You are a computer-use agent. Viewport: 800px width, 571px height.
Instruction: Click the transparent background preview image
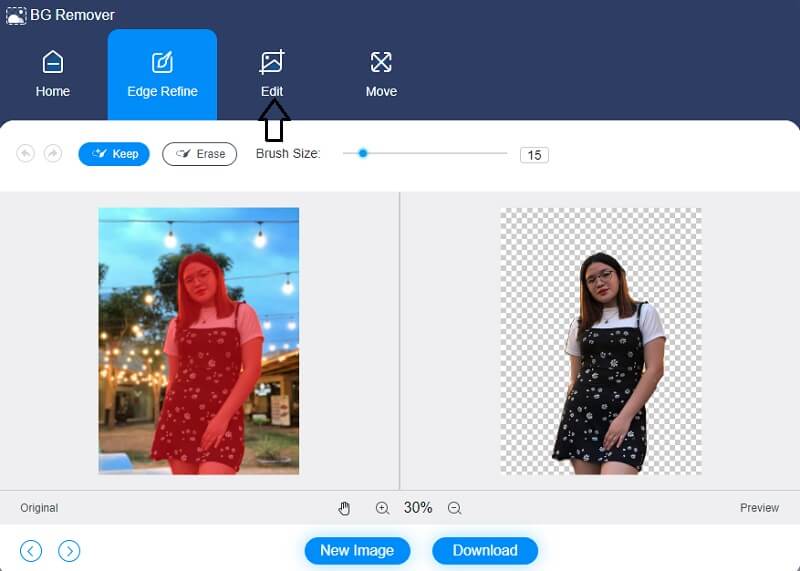(x=600, y=340)
